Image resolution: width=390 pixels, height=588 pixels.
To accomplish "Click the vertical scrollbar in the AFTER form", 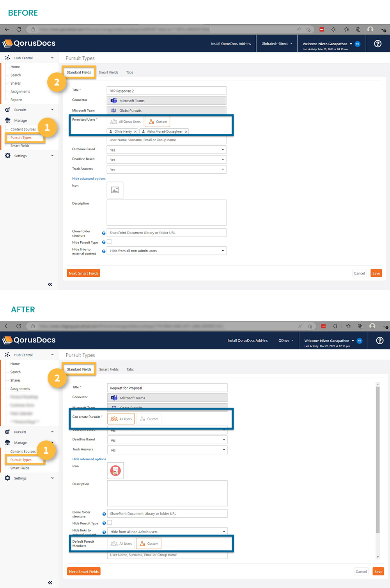I will 378,461.
